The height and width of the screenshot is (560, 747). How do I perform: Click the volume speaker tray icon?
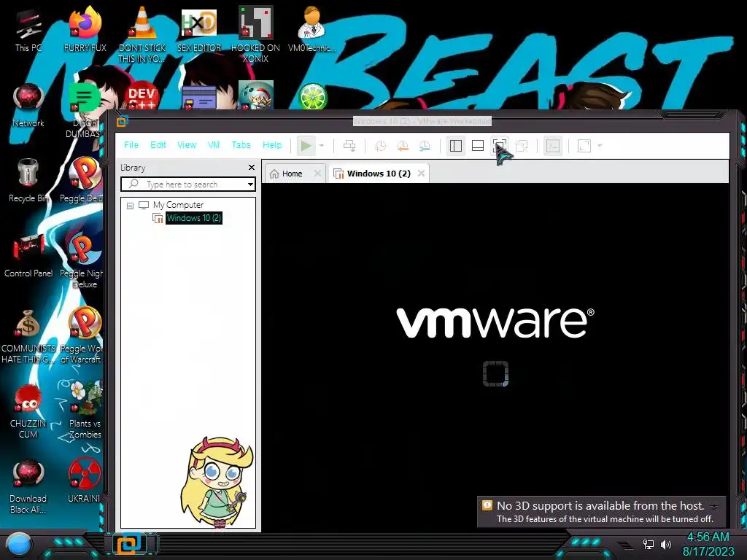(666, 544)
